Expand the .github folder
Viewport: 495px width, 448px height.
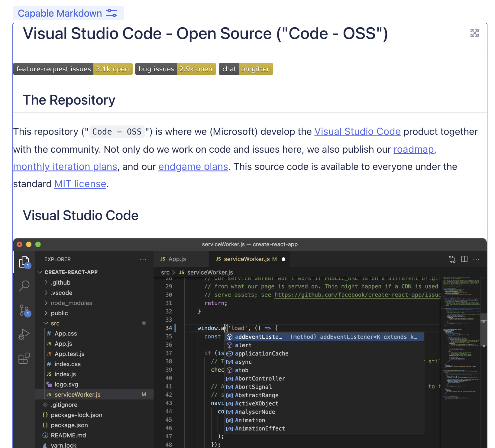tap(60, 283)
